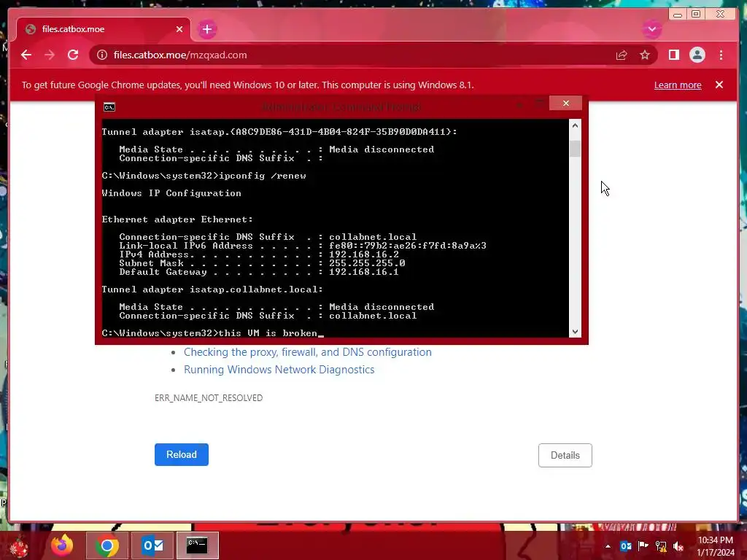Screen dimensions: 747x560
Task: View site information icon in address bar
Action: click(102, 55)
